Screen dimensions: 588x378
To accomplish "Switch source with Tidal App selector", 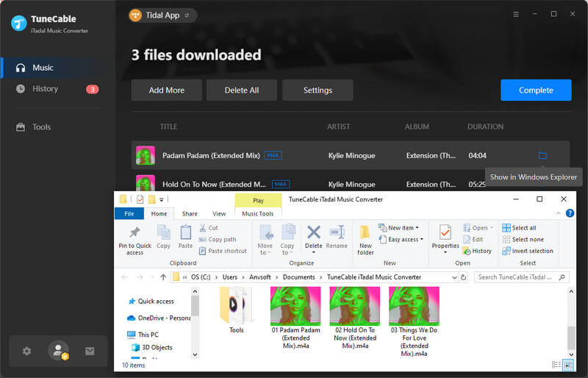I will pyautogui.click(x=162, y=15).
